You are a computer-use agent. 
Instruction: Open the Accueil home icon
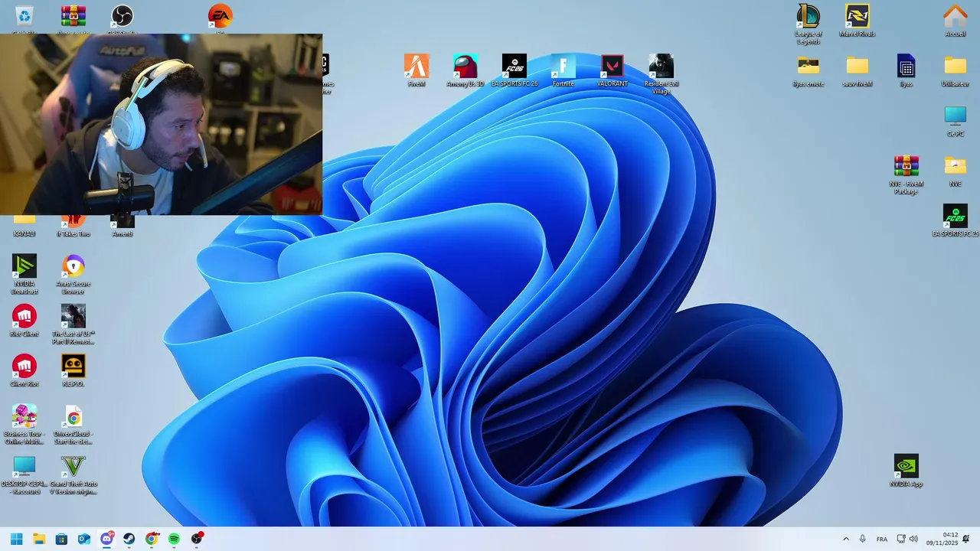coord(955,20)
